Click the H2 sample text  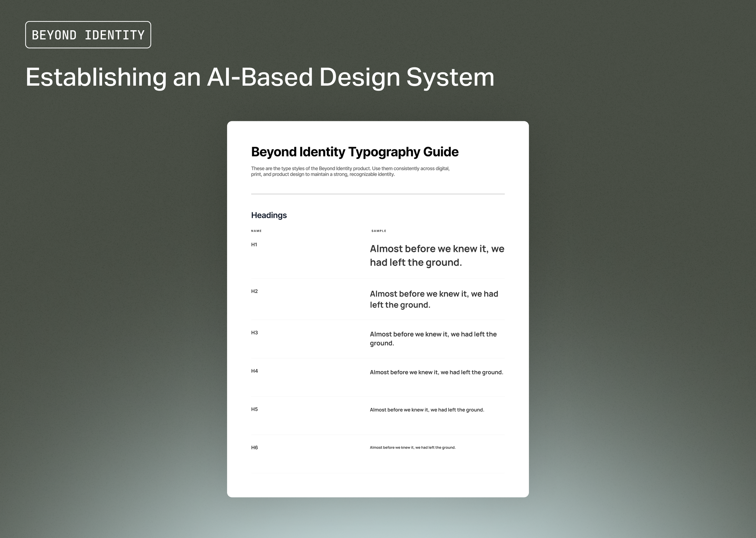click(434, 299)
